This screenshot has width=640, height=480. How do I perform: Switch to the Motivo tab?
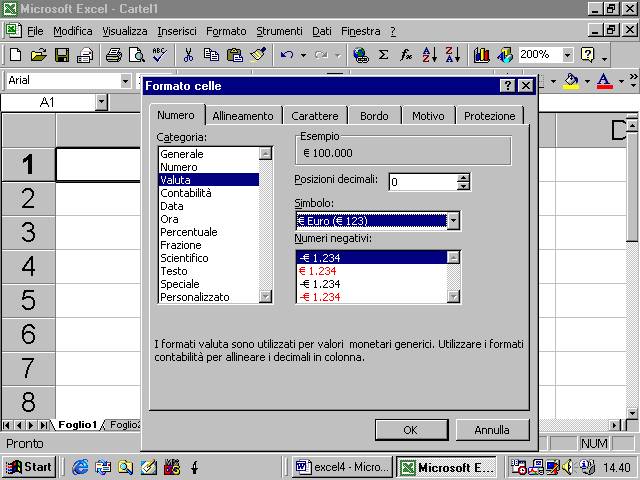tap(428, 116)
